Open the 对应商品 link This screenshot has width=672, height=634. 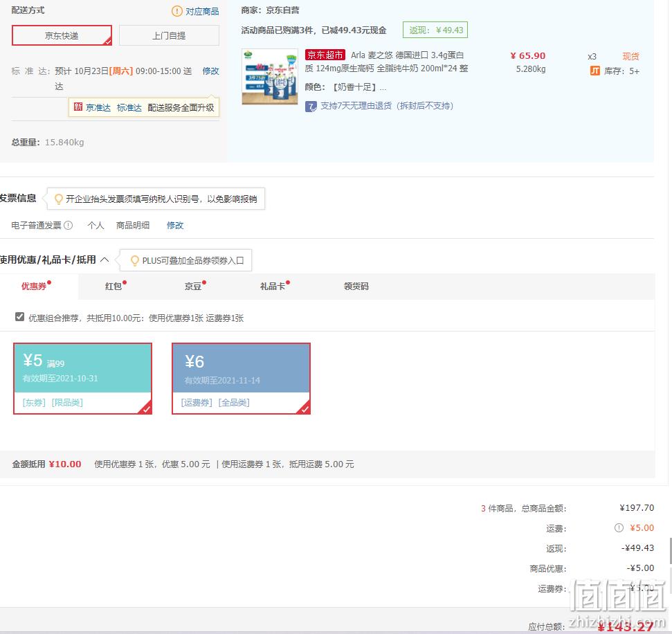202,12
